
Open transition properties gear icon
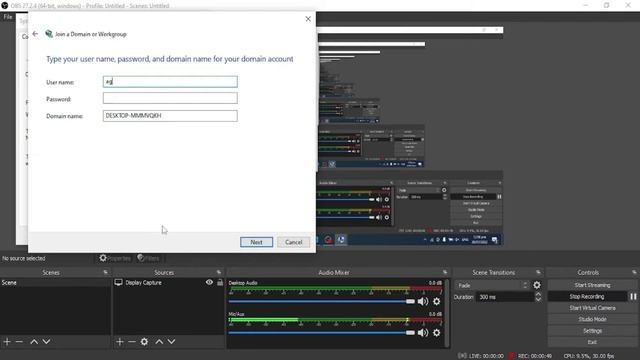(537, 285)
